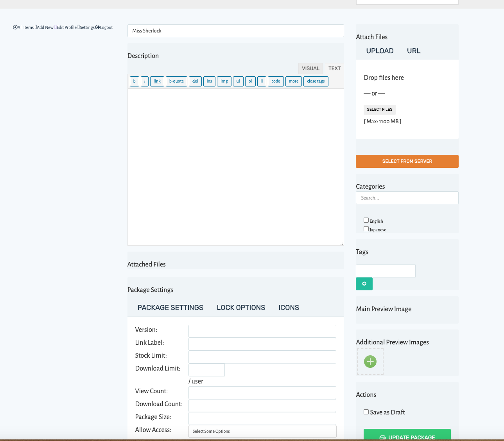Click the Download Limit field
The height and width of the screenshot is (441, 504).
click(206, 370)
